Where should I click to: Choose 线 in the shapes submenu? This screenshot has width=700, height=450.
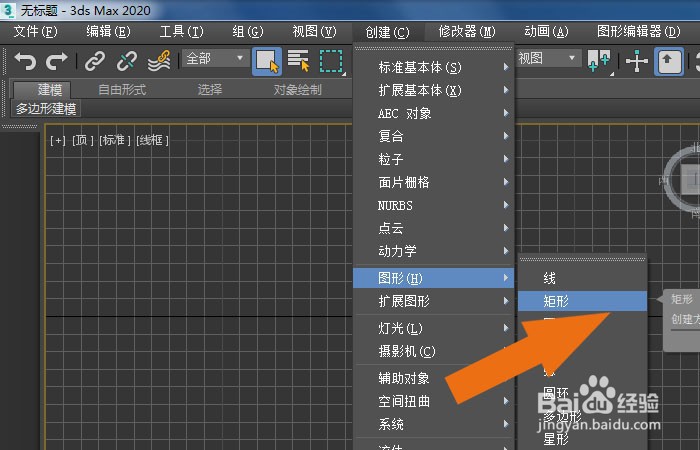click(582, 279)
